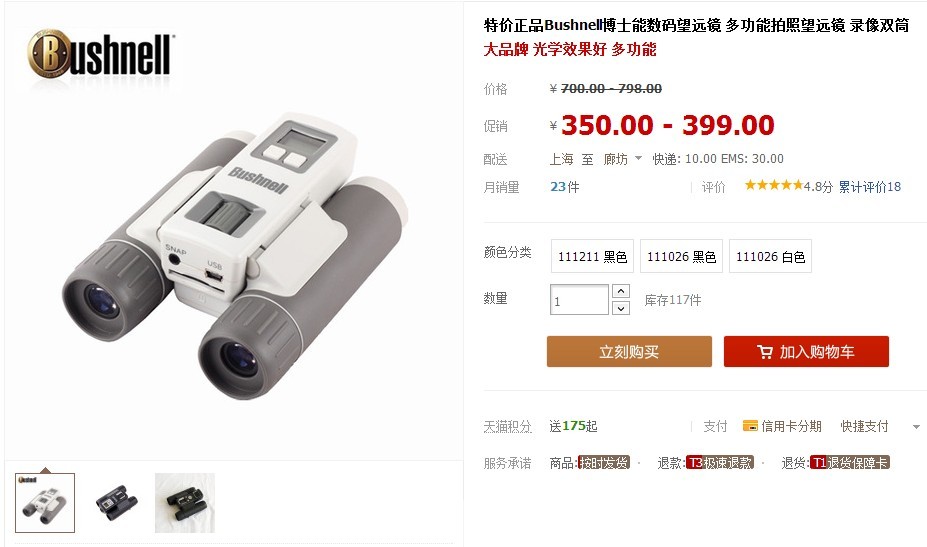Screen dimensions: 927x547
Task: Increase quantity with the up arrow
Action: pyautogui.click(x=621, y=291)
